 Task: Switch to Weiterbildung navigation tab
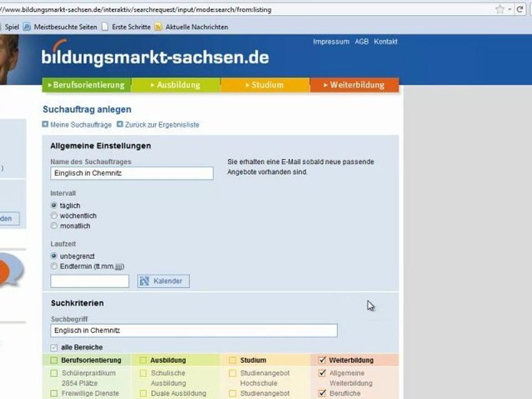(355, 85)
